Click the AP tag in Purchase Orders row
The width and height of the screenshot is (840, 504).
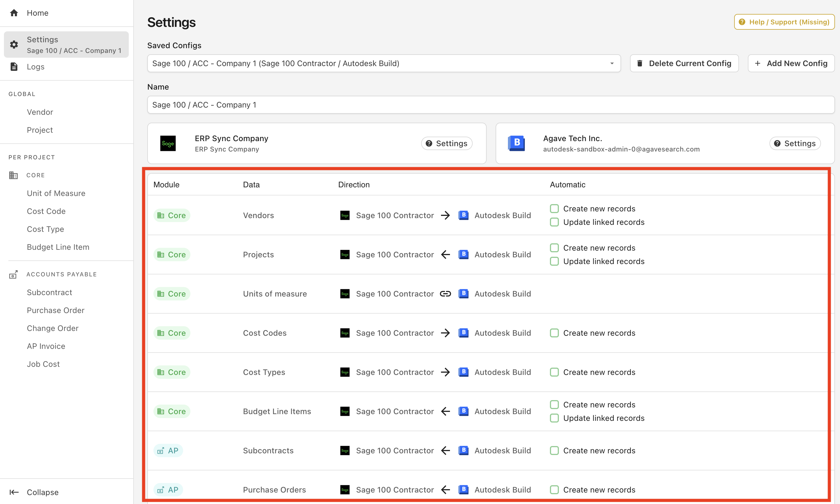(x=168, y=490)
